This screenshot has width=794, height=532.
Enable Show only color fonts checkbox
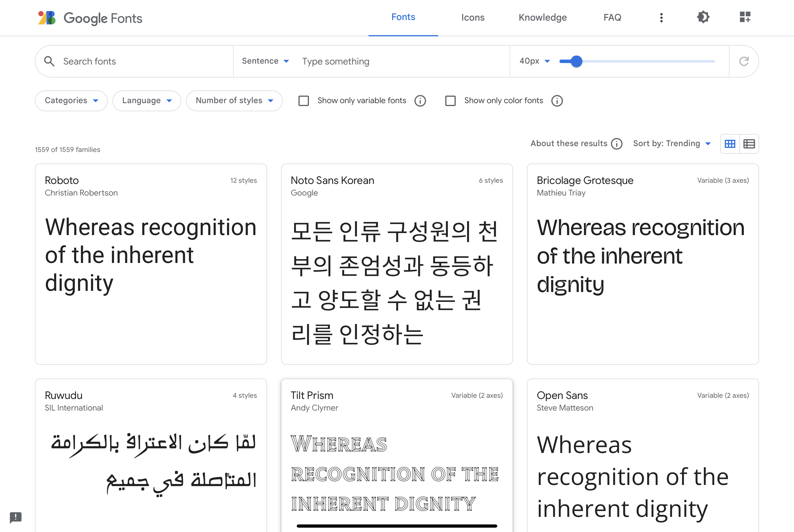pyautogui.click(x=450, y=101)
